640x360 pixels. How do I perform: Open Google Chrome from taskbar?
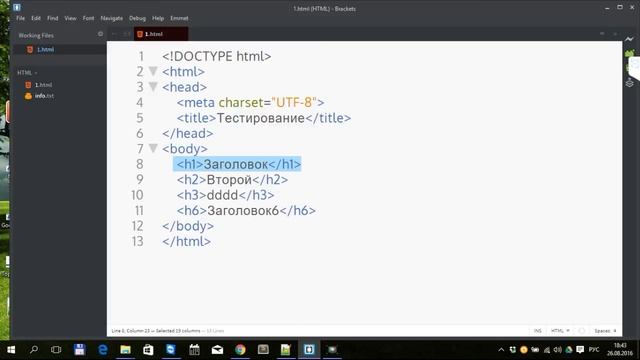pos(240,350)
